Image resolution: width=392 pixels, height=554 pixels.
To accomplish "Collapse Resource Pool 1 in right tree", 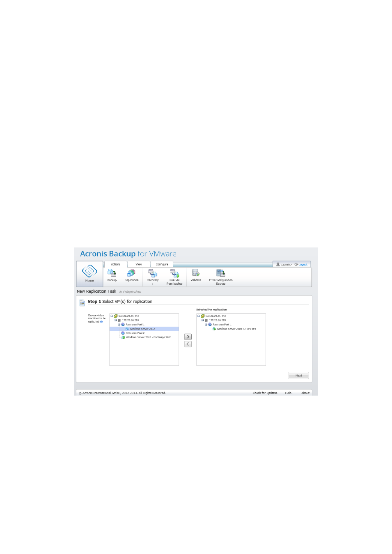I will point(206,325).
